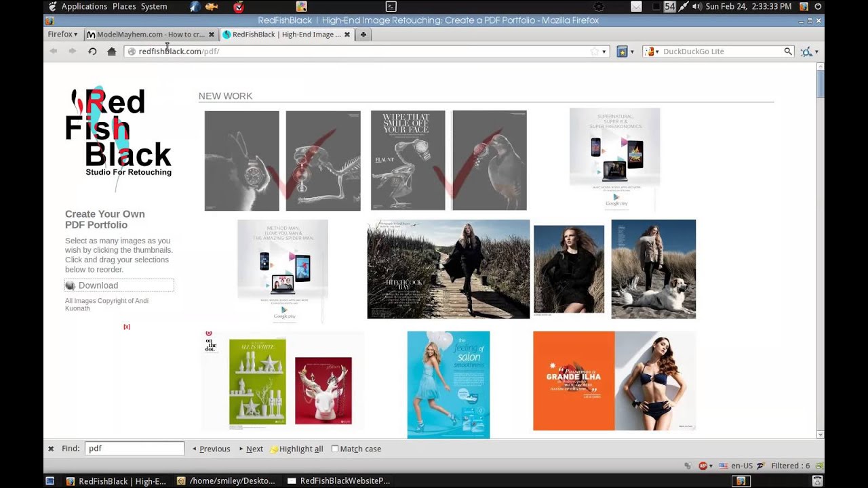
Task: Select the RedFishBlack High-End Image tab
Action: [x=286, y=35]
